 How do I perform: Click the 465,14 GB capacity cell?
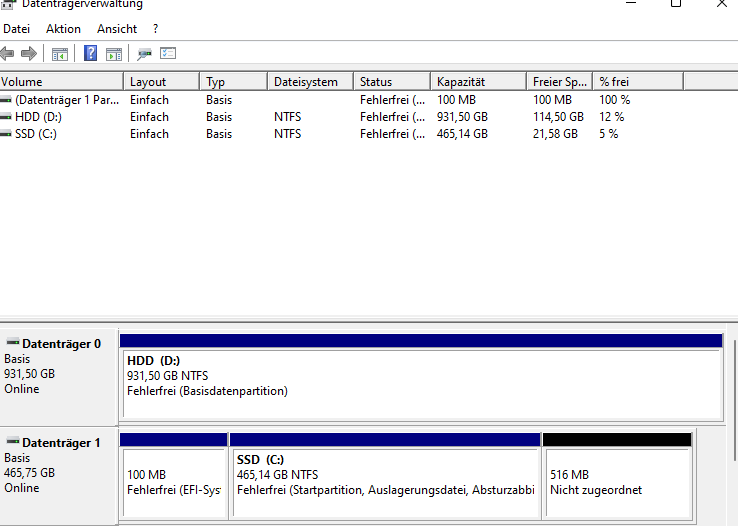[x=462, y=134]
